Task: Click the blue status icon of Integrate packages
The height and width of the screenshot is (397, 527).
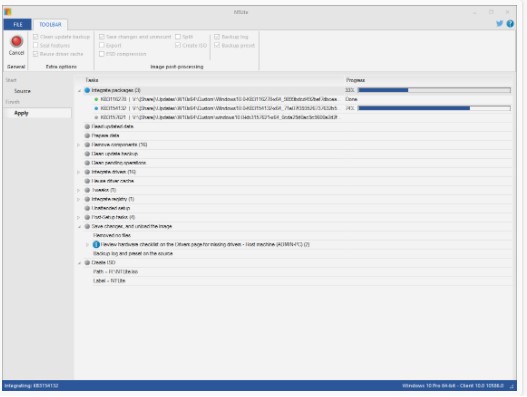Action: click(87, 90)
